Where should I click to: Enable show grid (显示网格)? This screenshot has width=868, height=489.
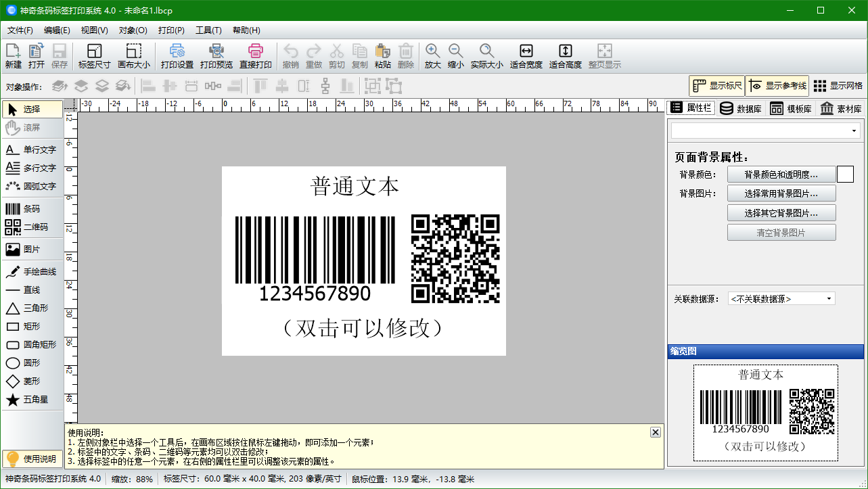(838, 86)
